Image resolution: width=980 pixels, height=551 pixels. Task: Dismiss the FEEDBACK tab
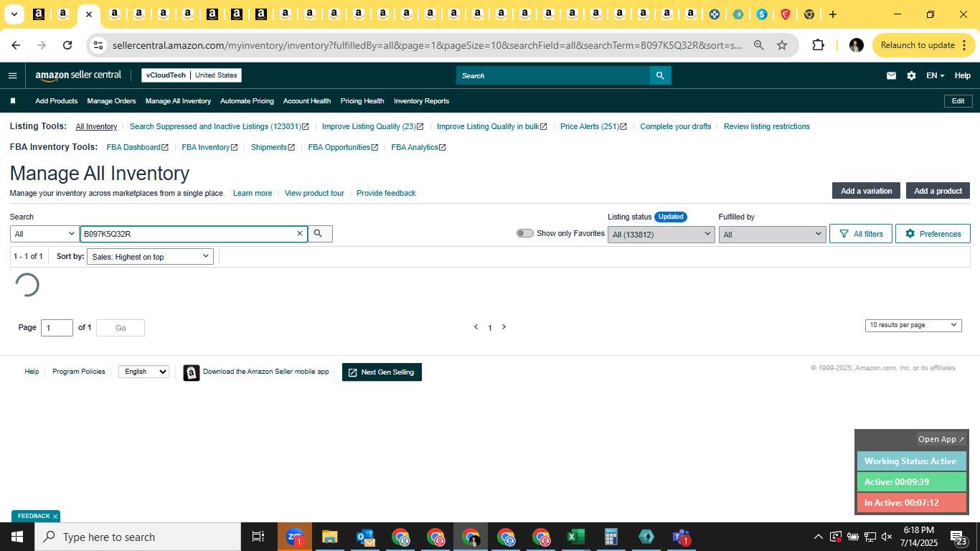tap(55, 517)
